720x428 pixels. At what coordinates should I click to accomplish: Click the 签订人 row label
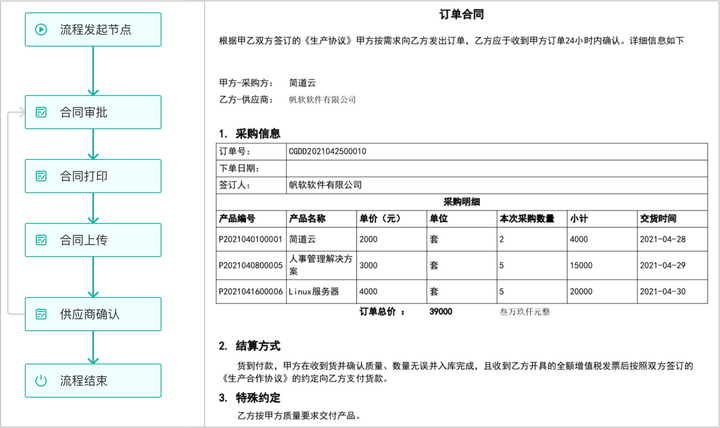pyautogui.click(x=234, y=185)
